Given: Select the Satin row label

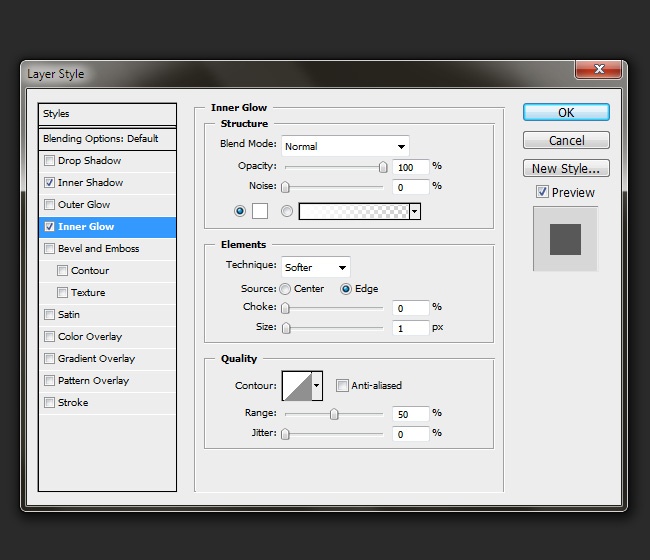Looking at the screenshot, I should tap(69, 315).
